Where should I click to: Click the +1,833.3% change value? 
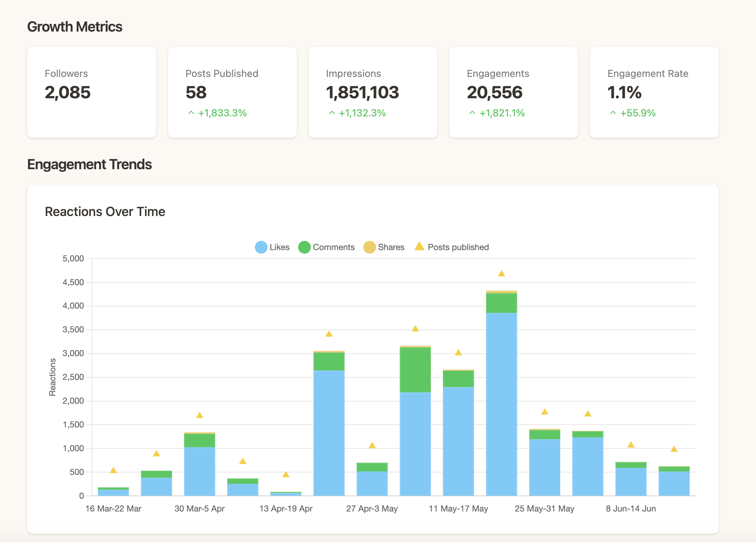point(222,113)
